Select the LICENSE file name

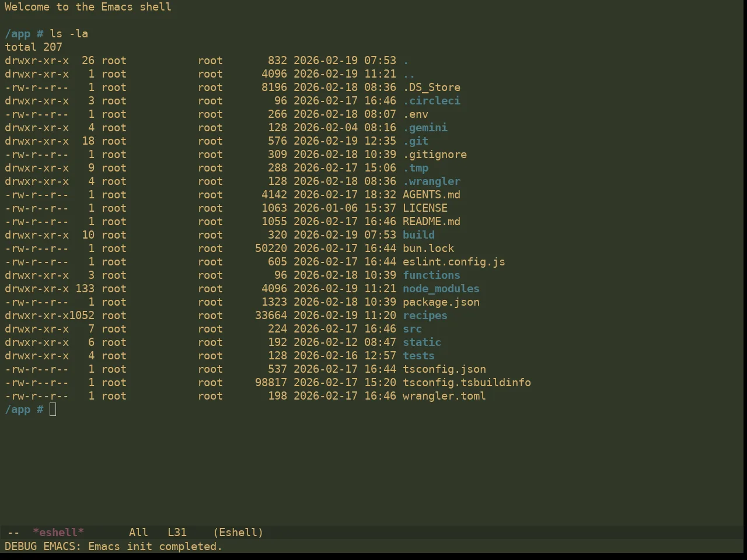coord(425,208)
